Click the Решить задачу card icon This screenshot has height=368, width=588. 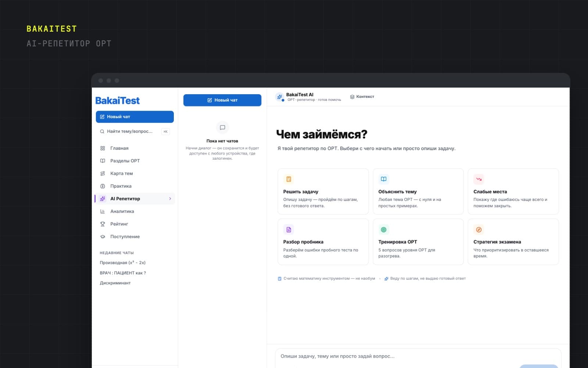(289, 179)
